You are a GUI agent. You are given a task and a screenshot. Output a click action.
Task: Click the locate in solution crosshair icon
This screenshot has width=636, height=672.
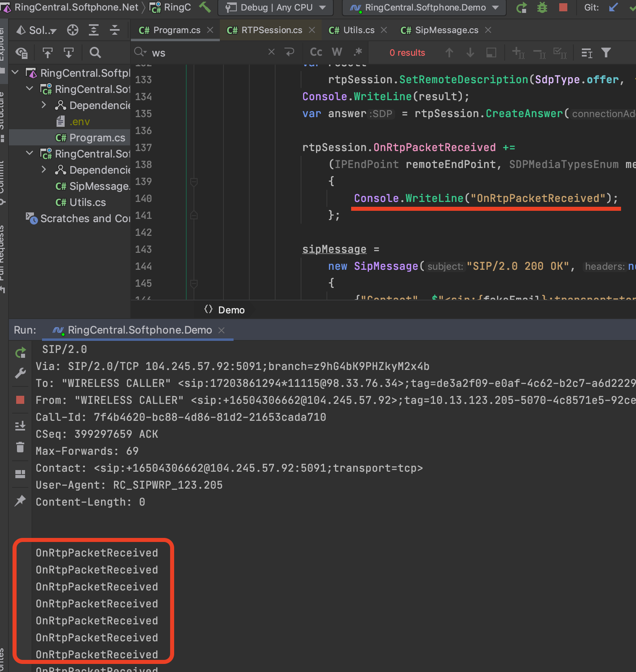[x=73, y=30]
